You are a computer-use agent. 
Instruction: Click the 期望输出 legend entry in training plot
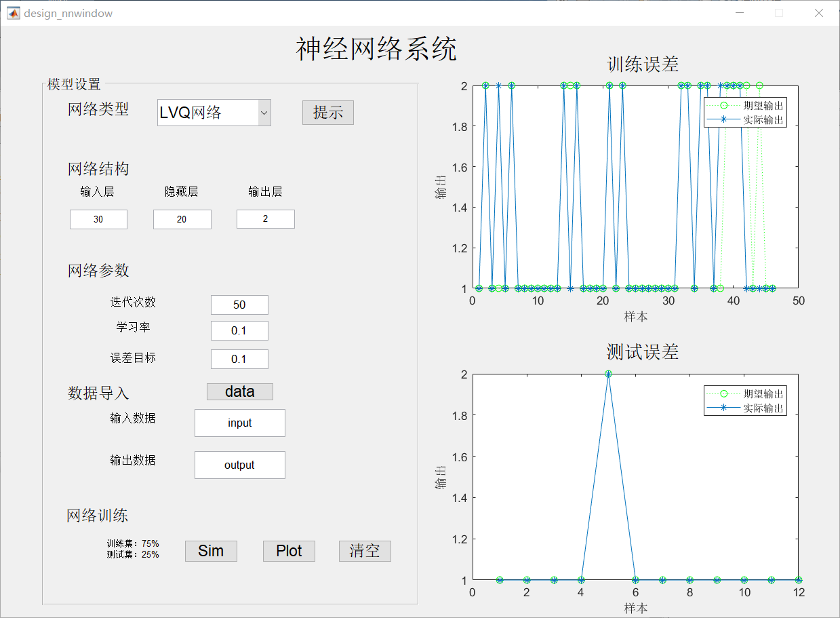(761, 107)
